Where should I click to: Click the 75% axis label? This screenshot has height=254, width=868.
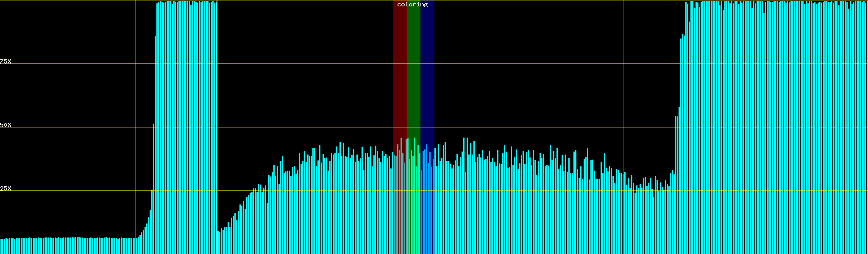tap(6, 61)
